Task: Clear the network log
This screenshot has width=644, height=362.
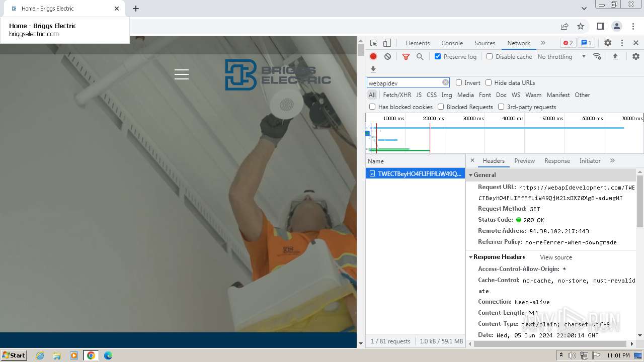Action: pos(387,57)
